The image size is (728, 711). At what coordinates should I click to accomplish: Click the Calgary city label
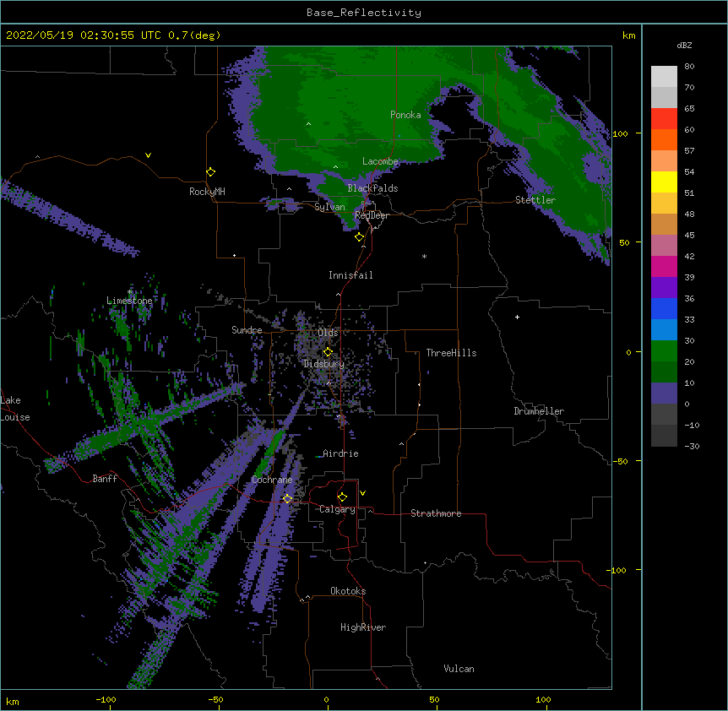tap(337, 509)
